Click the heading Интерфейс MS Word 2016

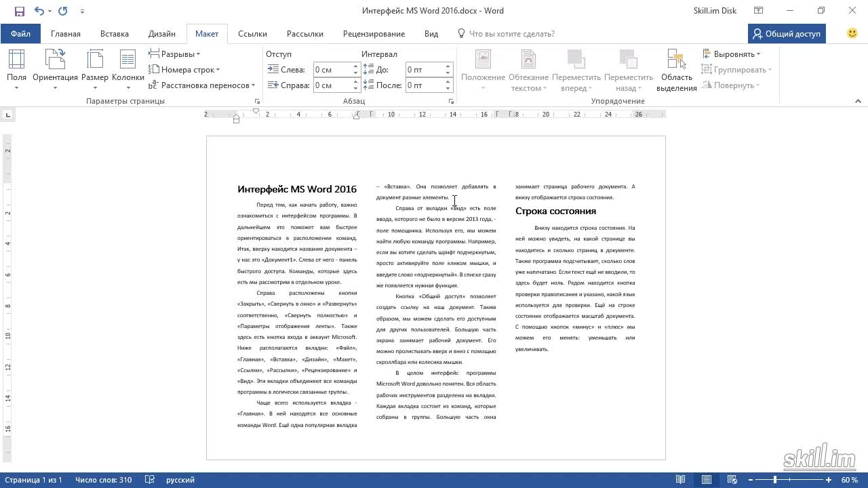(297, 189)
